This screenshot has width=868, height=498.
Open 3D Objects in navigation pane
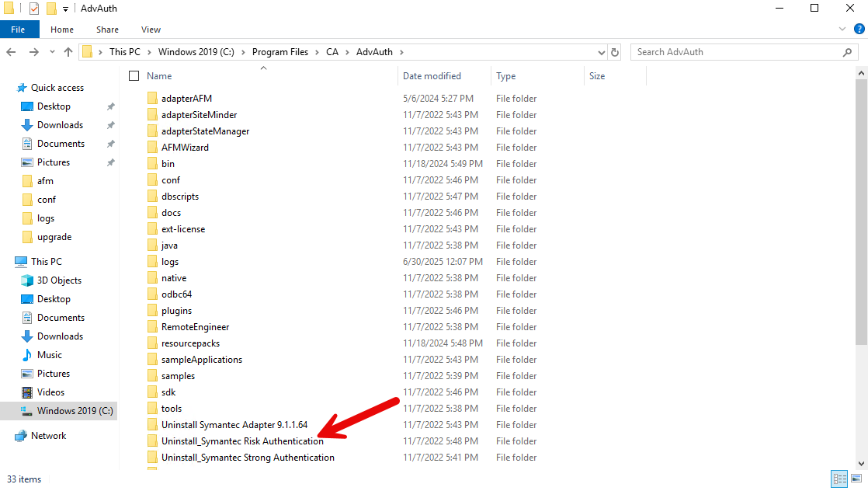[x=59, y=280]
